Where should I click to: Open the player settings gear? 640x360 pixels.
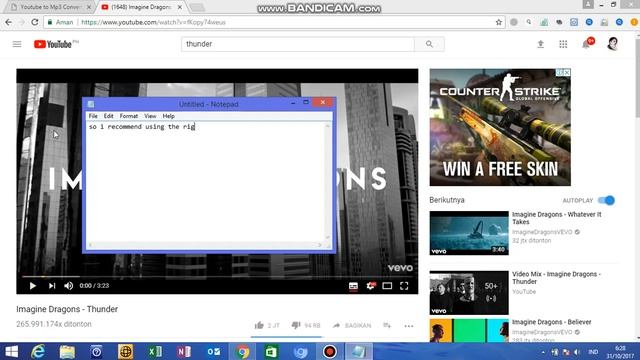(371, 286)
